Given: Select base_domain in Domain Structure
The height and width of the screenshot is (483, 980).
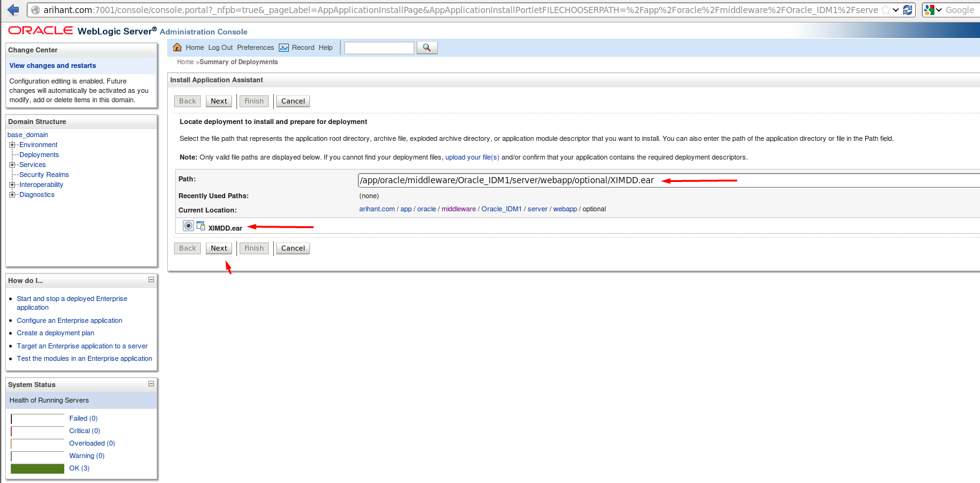Looking at the screenshot, I should [x=27, y=135].
